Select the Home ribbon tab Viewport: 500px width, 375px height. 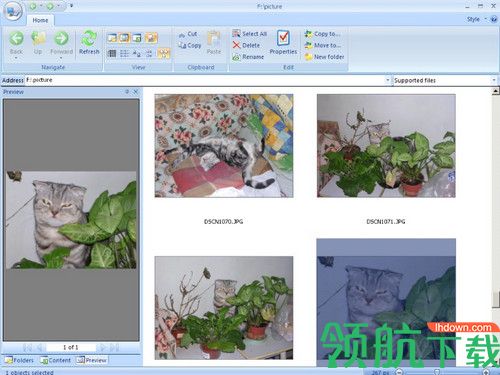(x=40, y=20)
